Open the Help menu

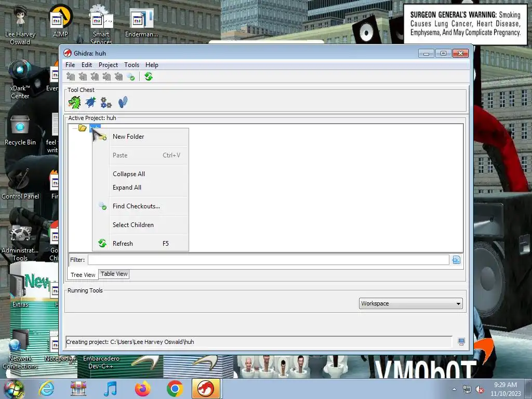(x=152, y=65)
